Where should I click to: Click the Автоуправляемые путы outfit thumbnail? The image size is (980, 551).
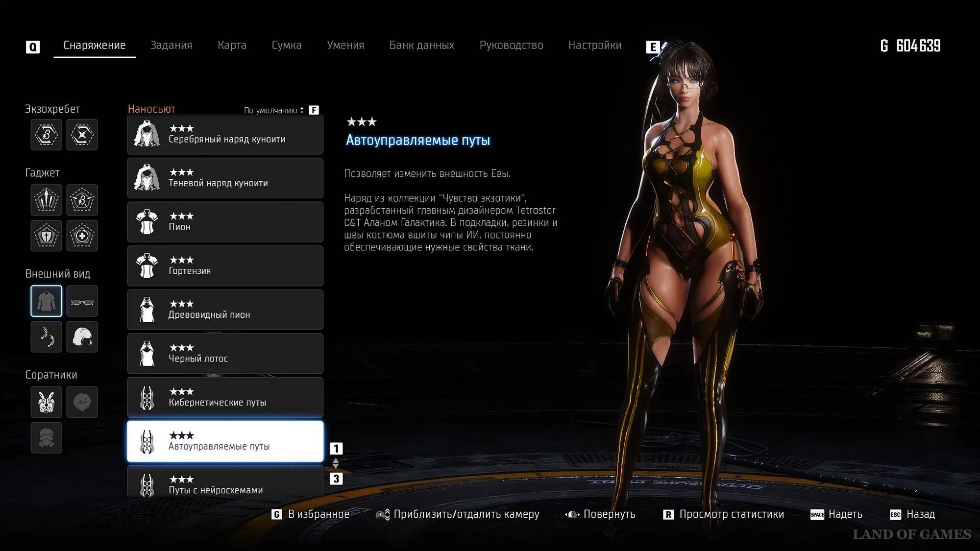147,441
